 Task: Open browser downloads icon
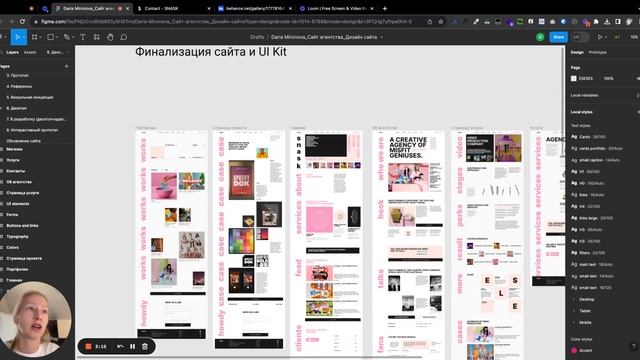pos(607,21)
